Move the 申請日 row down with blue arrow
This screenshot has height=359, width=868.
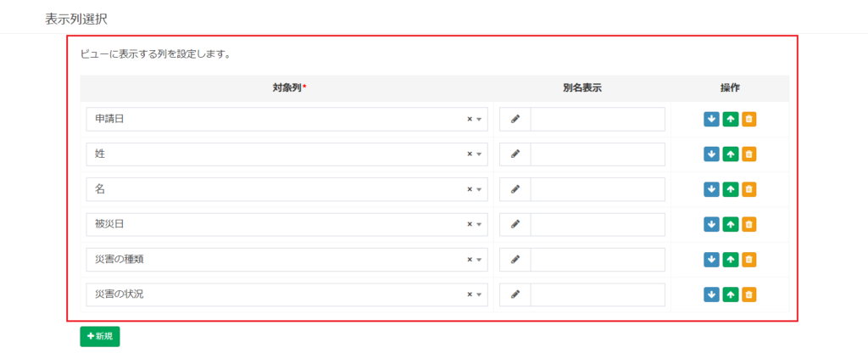tap(711, 119)
